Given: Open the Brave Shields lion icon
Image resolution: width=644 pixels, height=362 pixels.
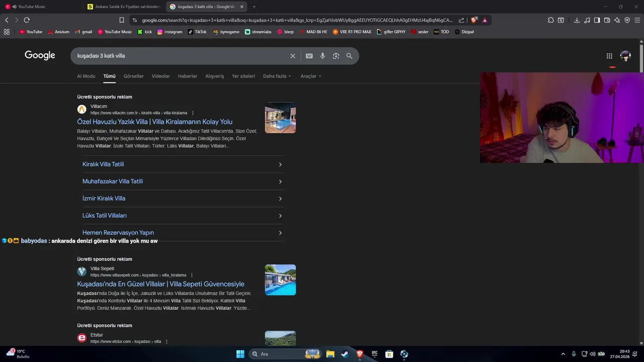Looking at the screenshot, I should click(x=474, y=20).
